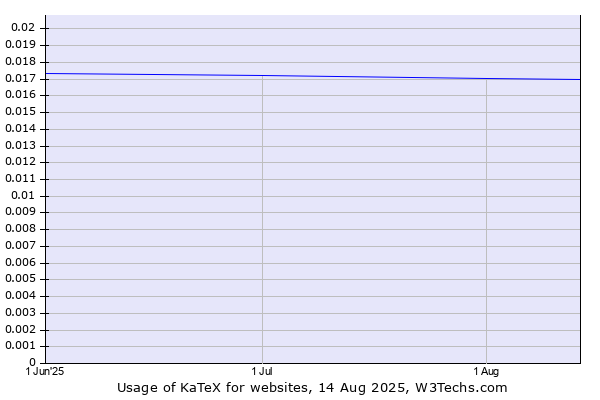Click the 0.009 y-axis label
The height and width of the screenshot is (400, 600).
coord(20,212)
